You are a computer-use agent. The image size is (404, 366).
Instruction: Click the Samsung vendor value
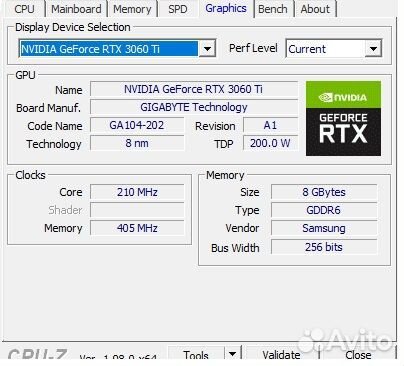click(324, 228)
